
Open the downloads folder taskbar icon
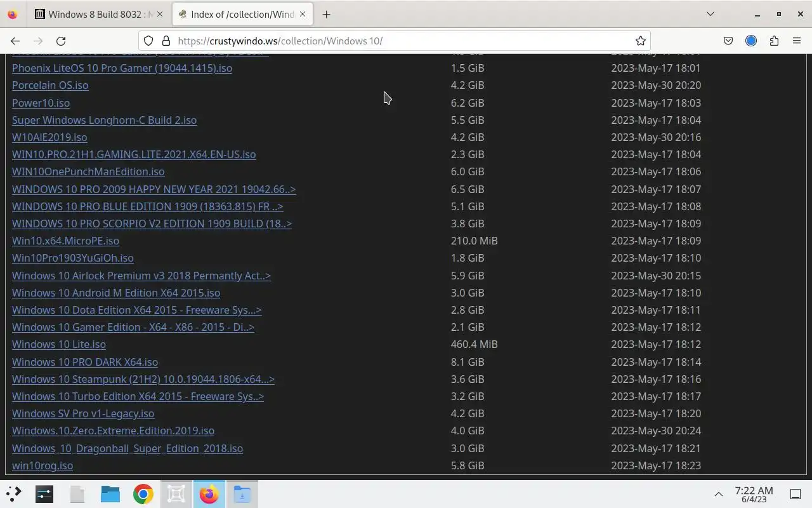tap(242, 494)
